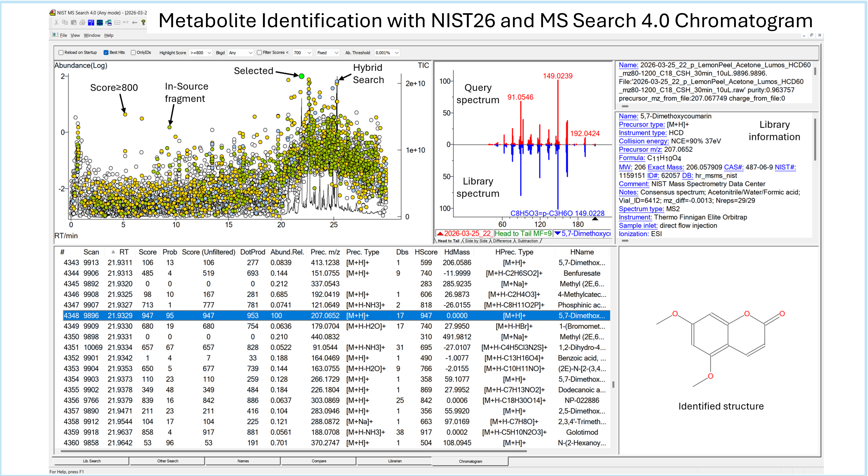Select the Side by Side spectrum view
The width and height of the screenshot is (868, 476).
[476, 241]
